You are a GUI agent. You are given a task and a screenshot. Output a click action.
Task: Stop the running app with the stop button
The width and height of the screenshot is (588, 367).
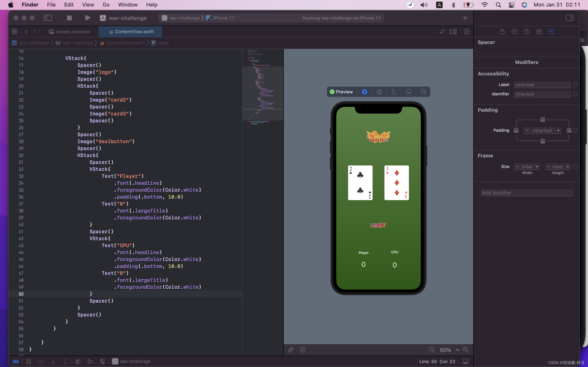[69, 18]
